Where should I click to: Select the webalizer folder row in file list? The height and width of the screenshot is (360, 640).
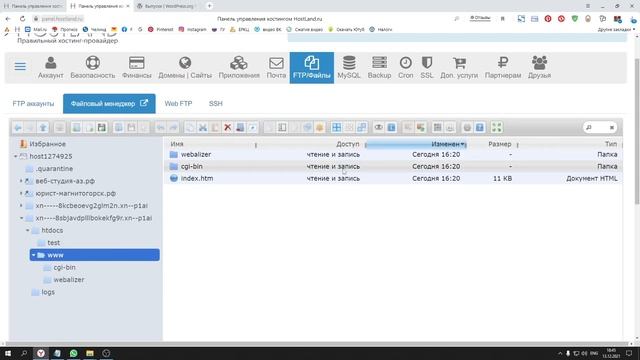(393, 155)
